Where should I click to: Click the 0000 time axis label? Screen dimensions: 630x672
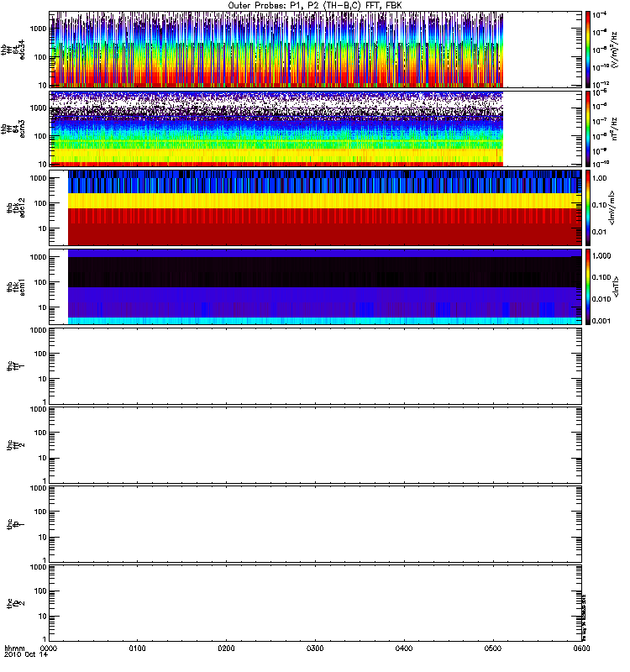(49, 648)
